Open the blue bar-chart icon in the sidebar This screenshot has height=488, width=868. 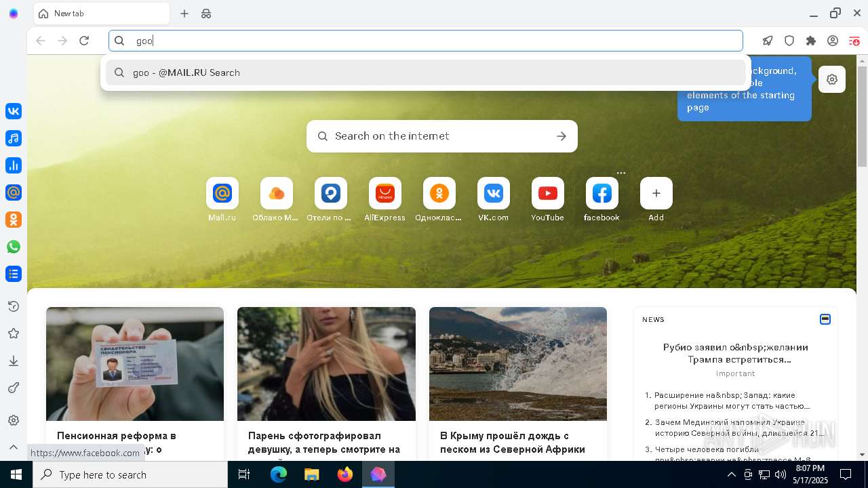14,165
